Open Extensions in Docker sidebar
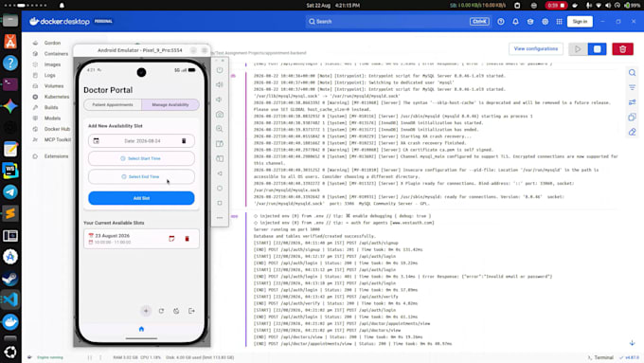644x363 pixels. [56, 156]
